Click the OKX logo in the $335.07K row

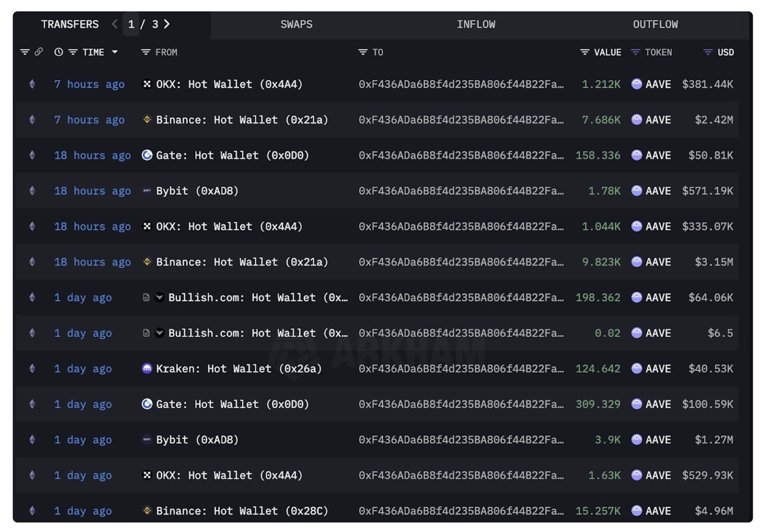(147, 226)
